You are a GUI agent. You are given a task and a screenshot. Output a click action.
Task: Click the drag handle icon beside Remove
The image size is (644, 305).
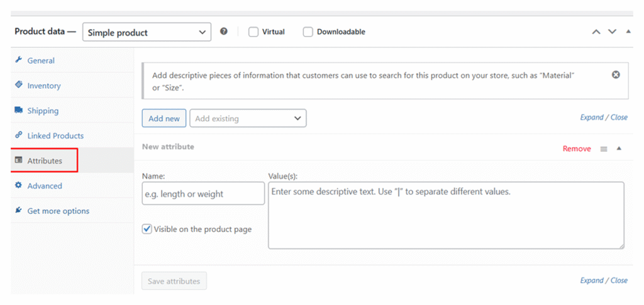[x=604, y=149]
